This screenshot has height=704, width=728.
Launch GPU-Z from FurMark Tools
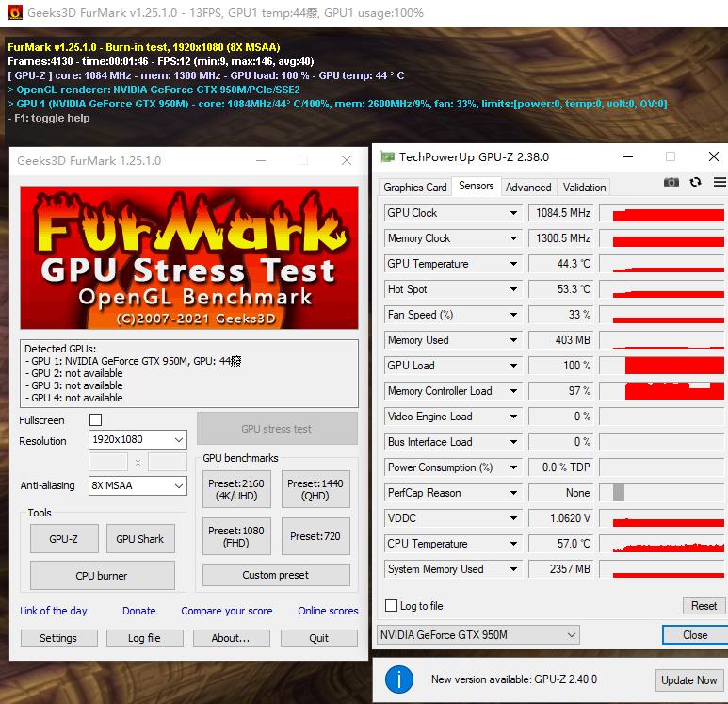(x=64, y=539)
